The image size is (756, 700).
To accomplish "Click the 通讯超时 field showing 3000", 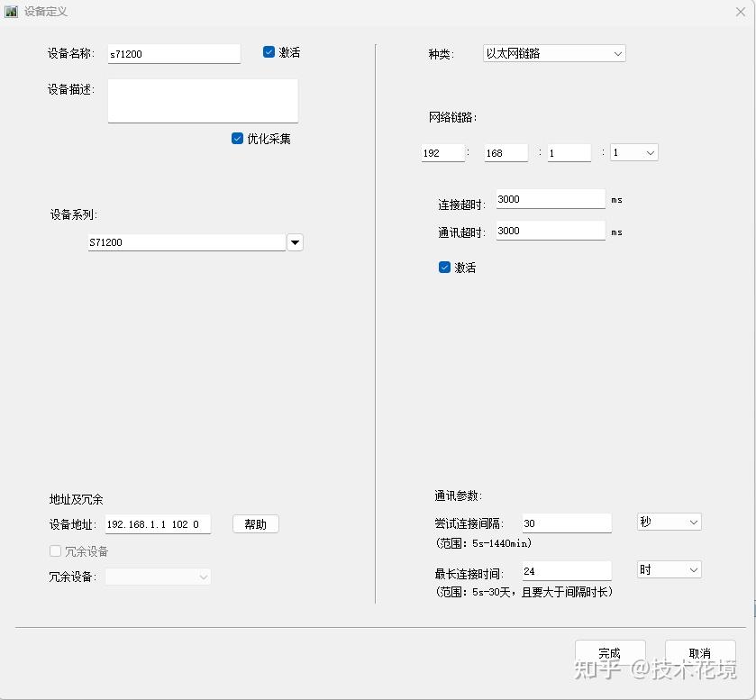I will [550, 231].
